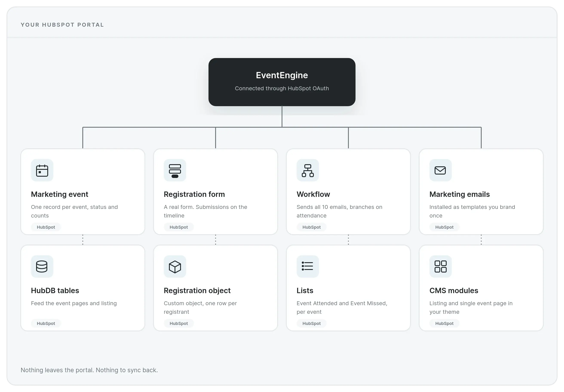
Task: Click the HubSpot badge under Workflow
Action: (311, 227)
